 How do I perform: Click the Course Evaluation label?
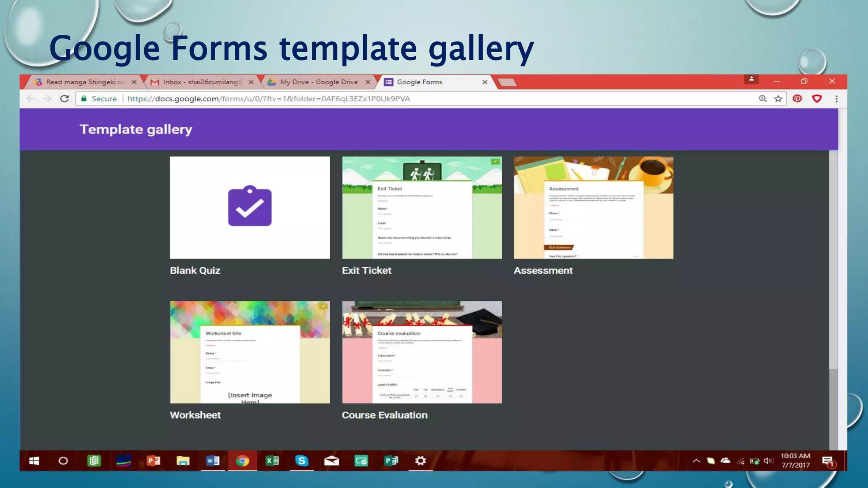pos(384,415)
